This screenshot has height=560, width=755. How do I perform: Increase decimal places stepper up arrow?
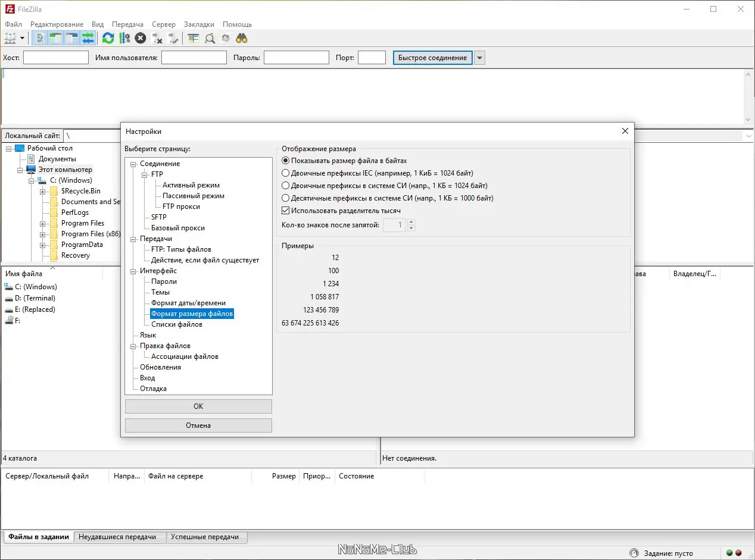click(x=411, y=222)
